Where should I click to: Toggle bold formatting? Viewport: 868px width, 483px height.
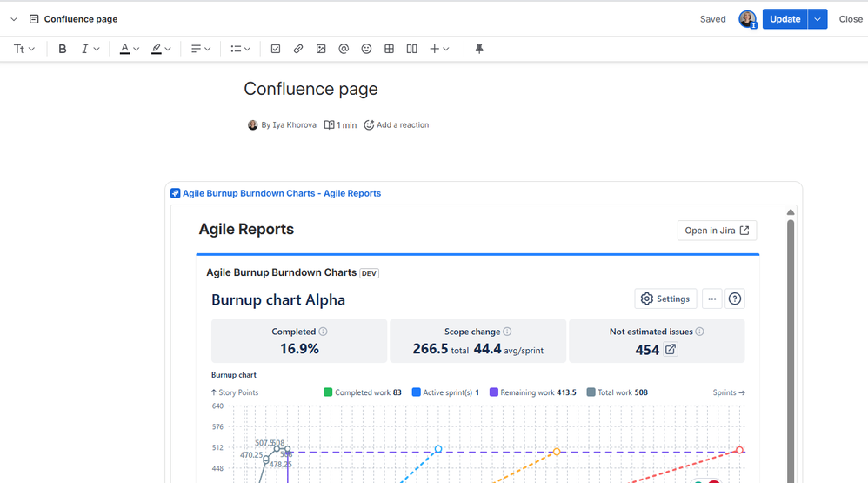[63, 49]
